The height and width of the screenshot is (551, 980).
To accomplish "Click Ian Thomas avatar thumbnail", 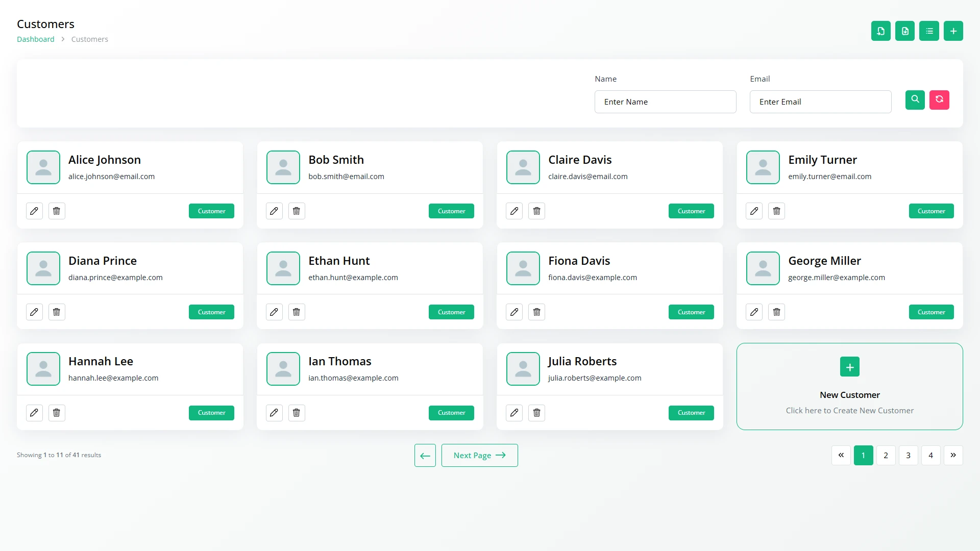I will click(x=283, y=369).
